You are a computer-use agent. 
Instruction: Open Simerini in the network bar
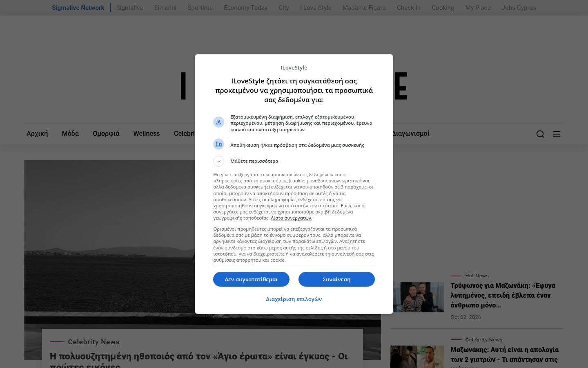click(165, 8)
